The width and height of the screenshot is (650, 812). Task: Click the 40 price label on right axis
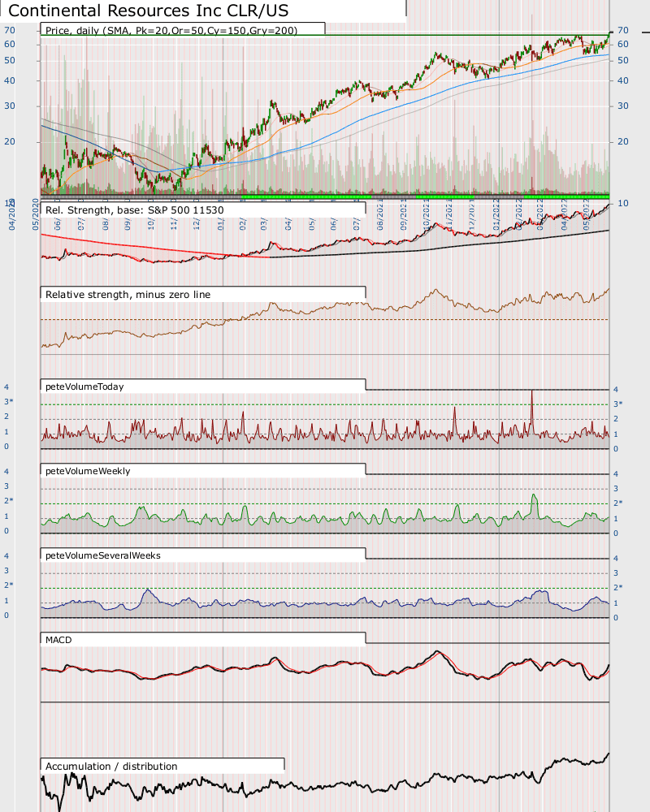pos(623,80)
